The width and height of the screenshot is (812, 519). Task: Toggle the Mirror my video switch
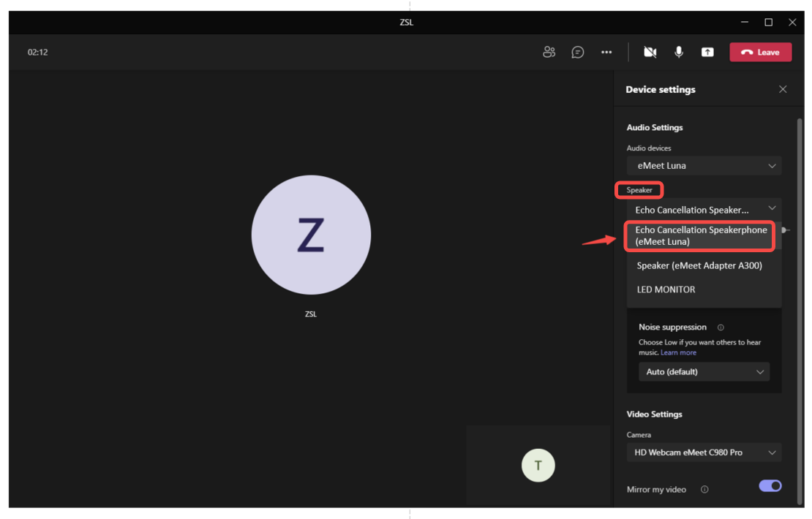tap(770, 486)
